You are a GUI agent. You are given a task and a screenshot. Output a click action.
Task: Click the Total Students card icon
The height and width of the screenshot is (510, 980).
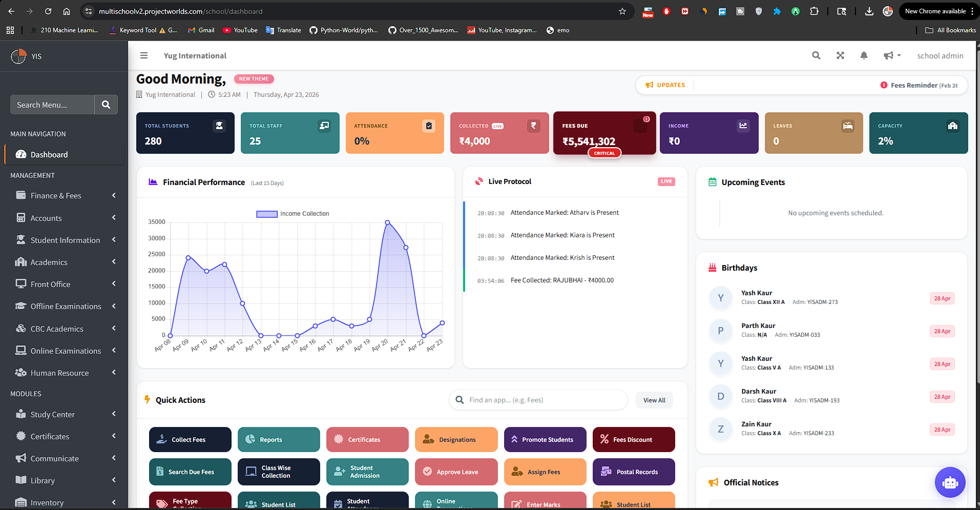tap(219, 126)
